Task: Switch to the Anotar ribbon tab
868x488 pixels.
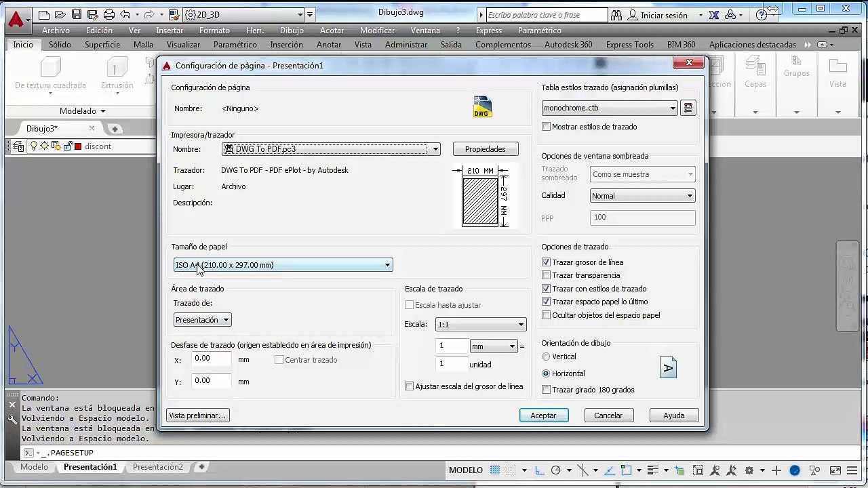Action: [329, 45]
